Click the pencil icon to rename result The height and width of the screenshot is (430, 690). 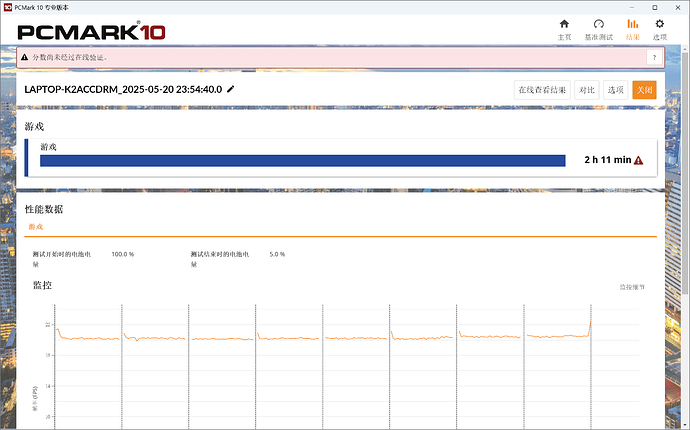point(231,89)
